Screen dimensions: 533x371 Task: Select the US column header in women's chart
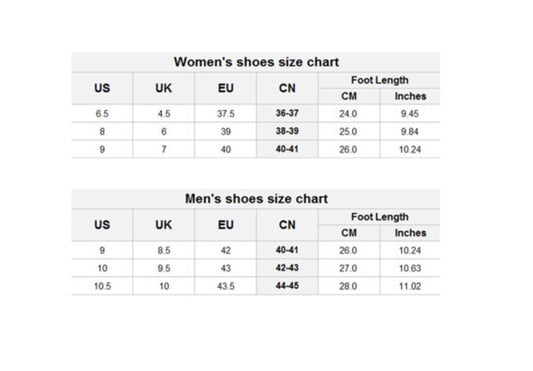102,88
